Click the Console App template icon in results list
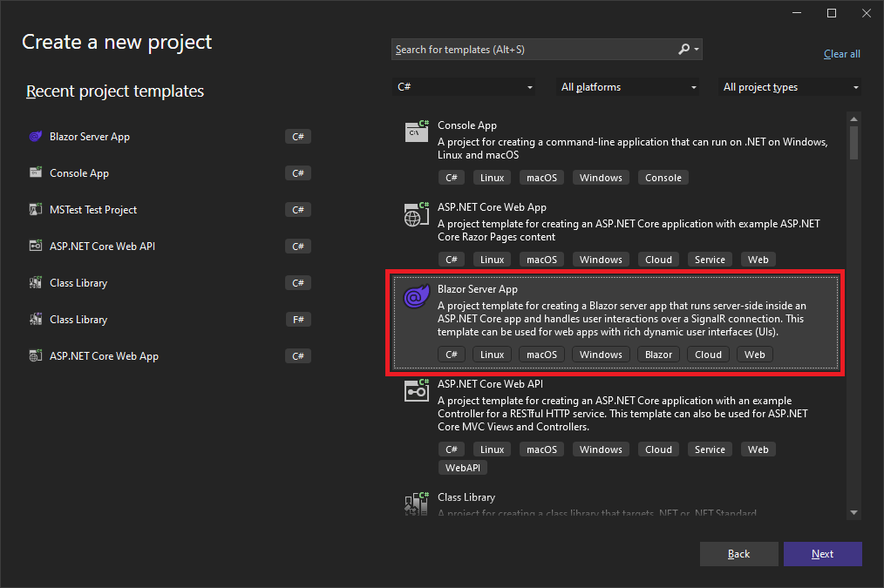 (x=417, y=132)
